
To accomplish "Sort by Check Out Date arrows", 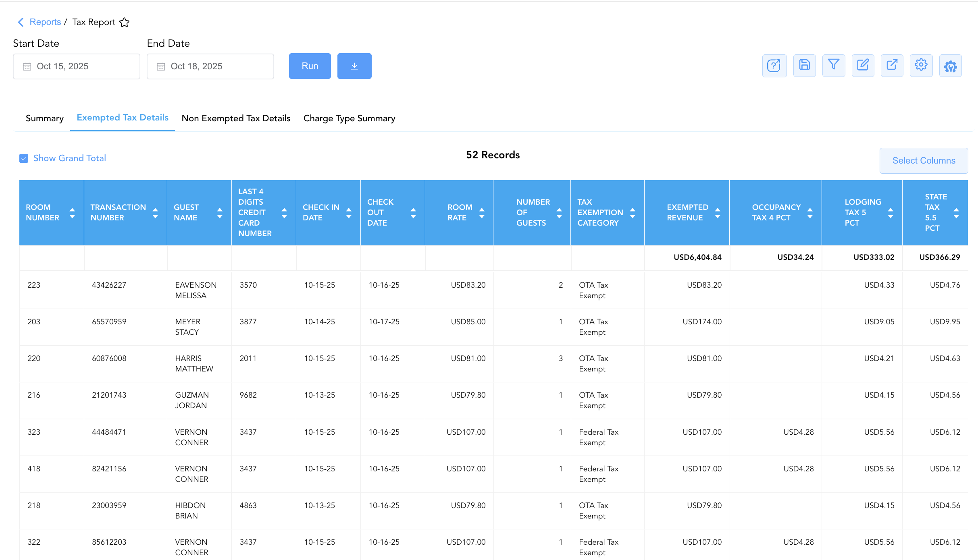I will click(x=413, y=213).
